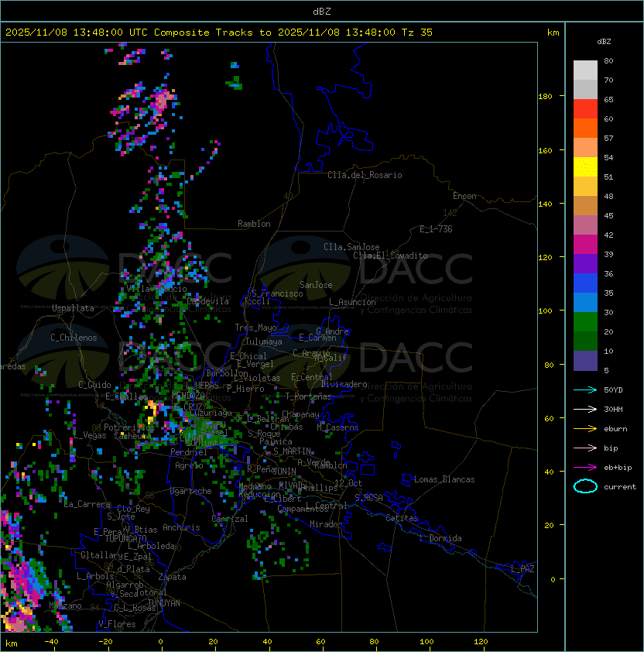Click the 'Carrizal' place label
Viewport: 644px width, 652px height.
click(x=229, y=519)
